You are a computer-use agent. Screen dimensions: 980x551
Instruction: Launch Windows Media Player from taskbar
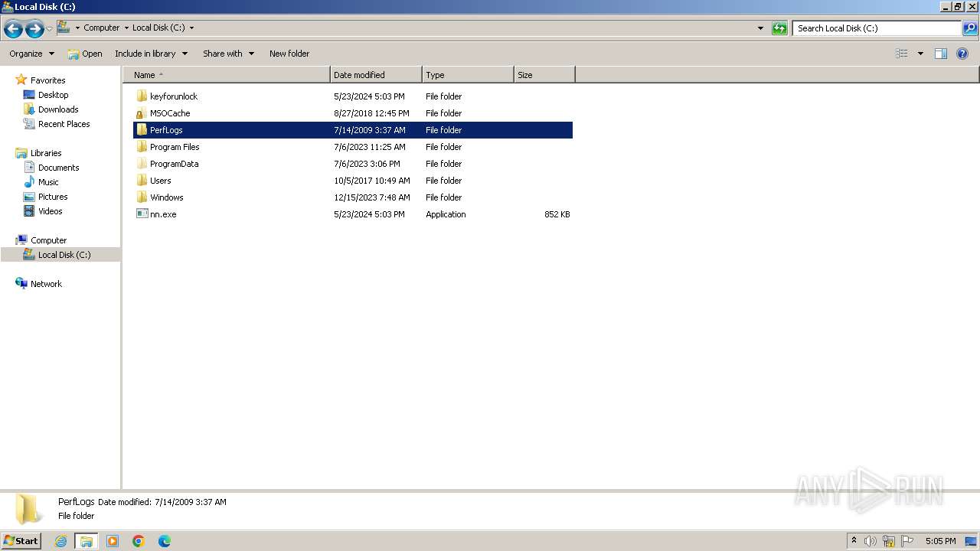tap(113, 541)
